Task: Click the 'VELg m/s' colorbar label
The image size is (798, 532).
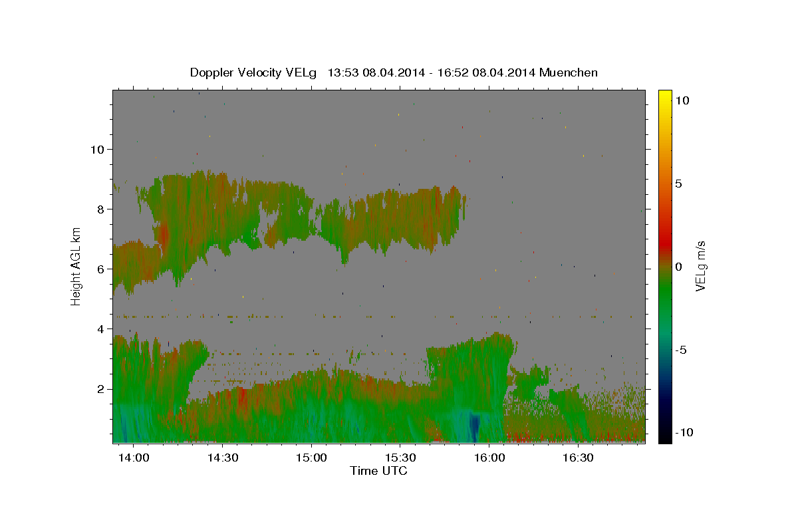Action: coord(700,267)
